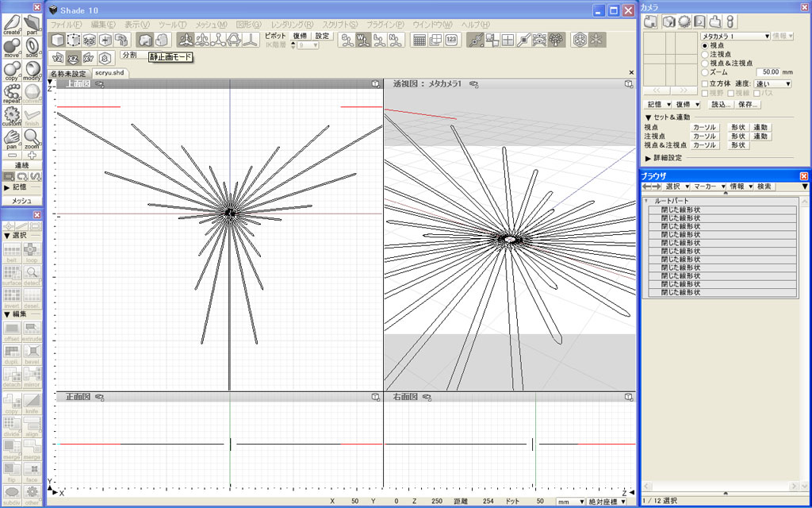Activate the pan hand tool
812x508 pixels.
[12, 139]
